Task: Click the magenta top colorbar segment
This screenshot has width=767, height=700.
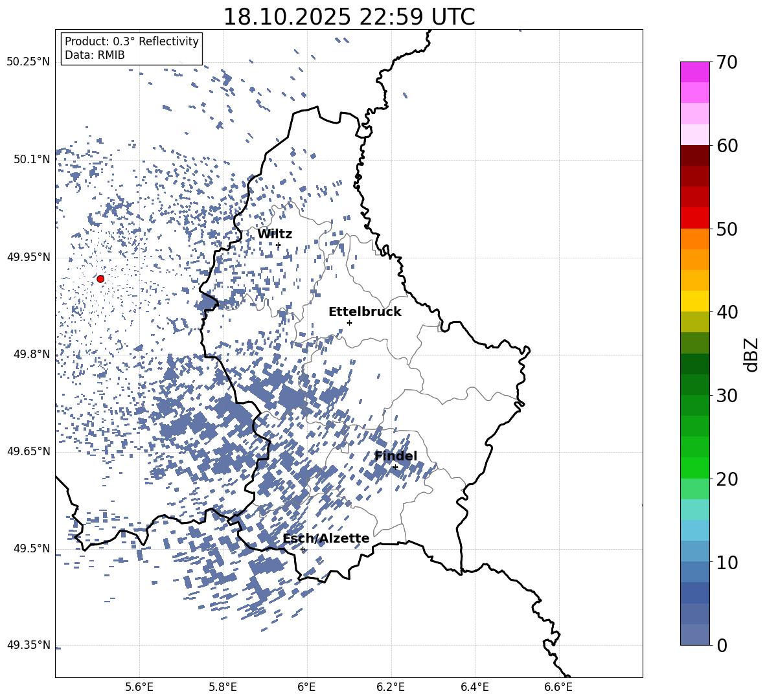Action: point(695,73)
